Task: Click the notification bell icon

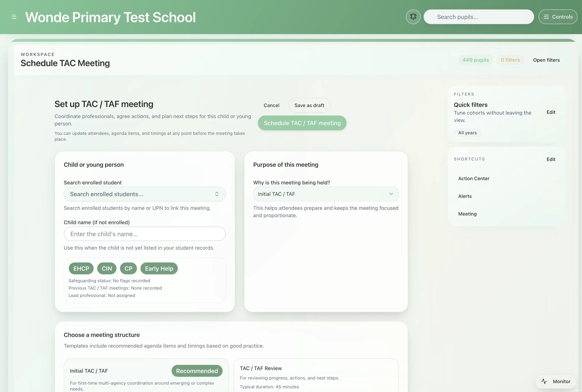Action: [413, 17]
